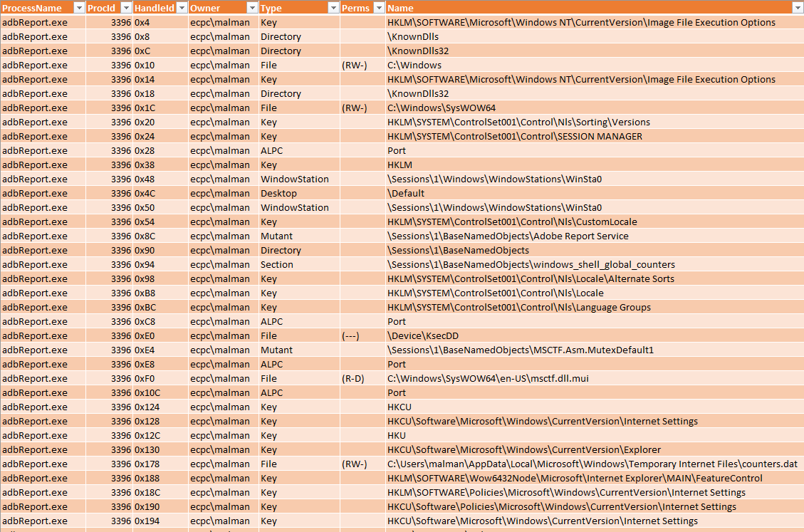Image resolution: width=804 pixels, height=532 pixels.
Task: Select the Alternate Sorts registry key cell
Action: coord(595,278)
